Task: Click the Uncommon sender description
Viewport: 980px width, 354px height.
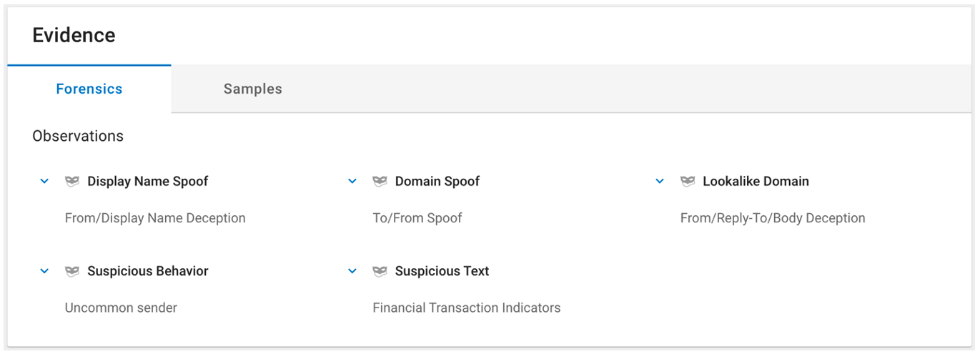Action: (121, 308)
